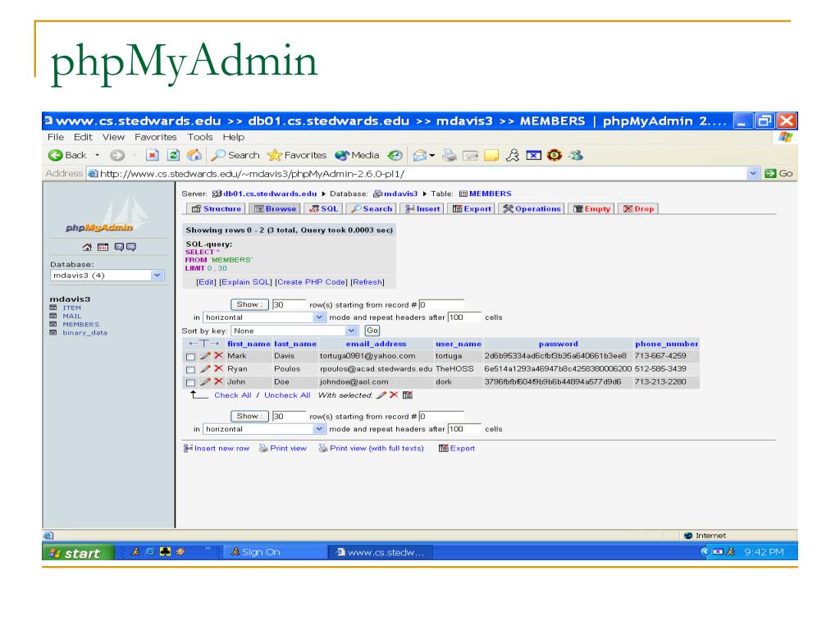Click the With selected edit pencil icon
Viewport: 840px width, 630px height.
click(381, 395)
